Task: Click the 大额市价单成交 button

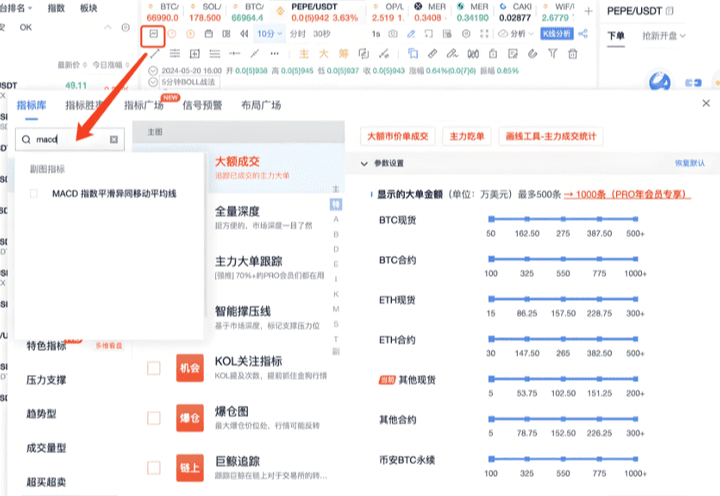Action: point(398,136)
